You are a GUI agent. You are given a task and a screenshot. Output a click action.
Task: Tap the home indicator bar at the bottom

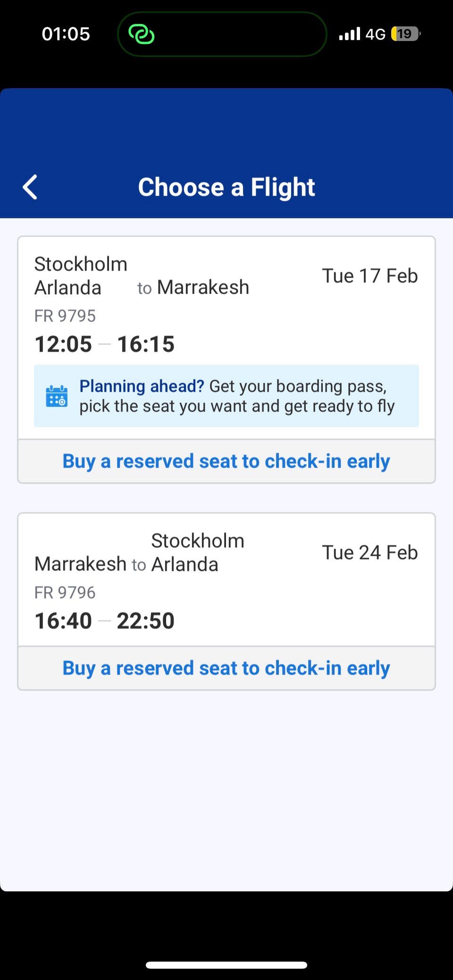[x=226, y=965]
